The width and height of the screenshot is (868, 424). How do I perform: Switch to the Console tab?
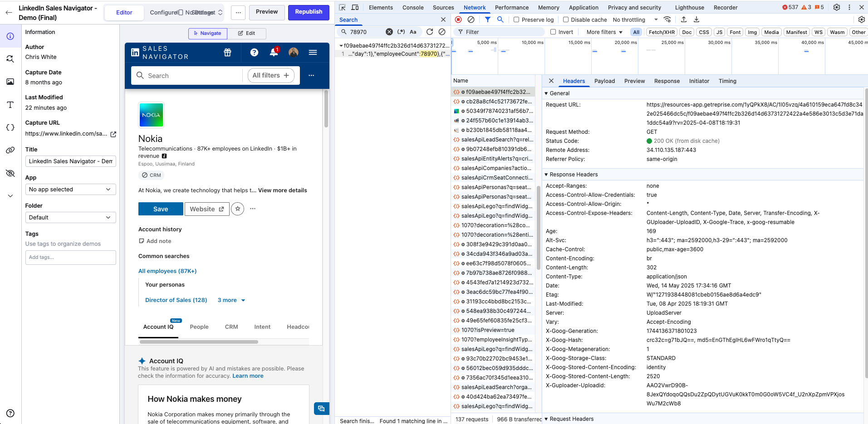click(x=413, y=7)
